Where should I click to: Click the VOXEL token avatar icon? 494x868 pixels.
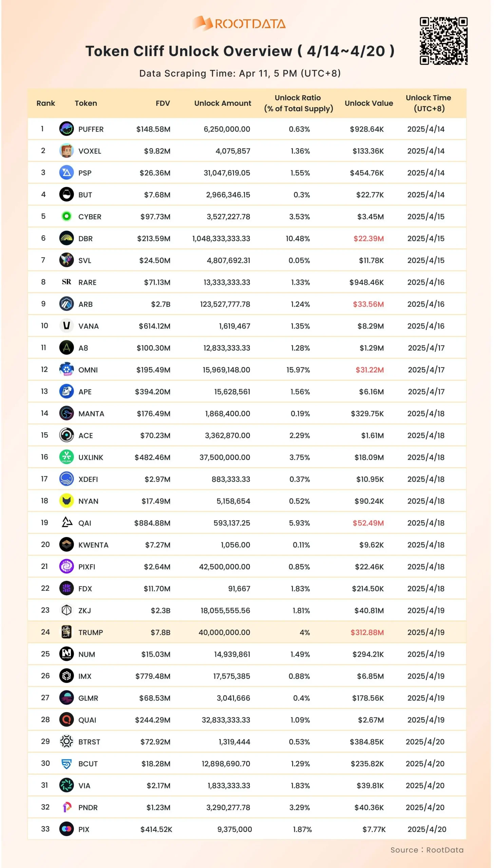pos(66,151)
